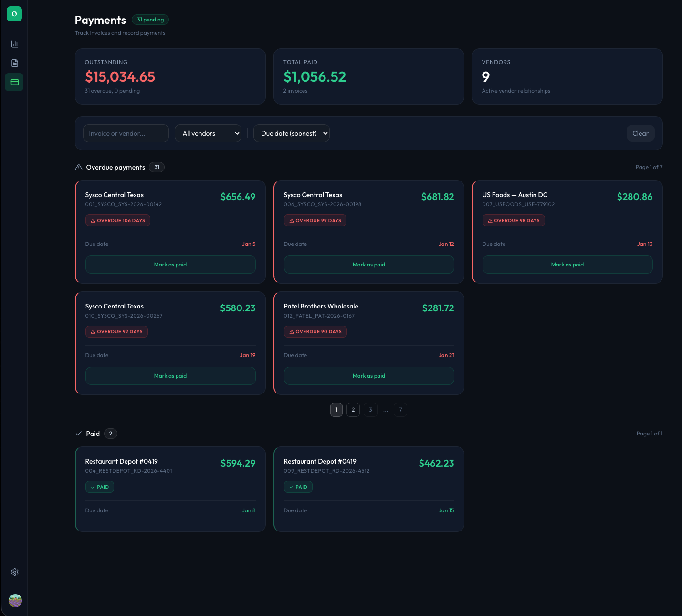Screen dimensions: 682x616
Task: Click the warning triangle beside Overdue payments
Action: [79, 167]
